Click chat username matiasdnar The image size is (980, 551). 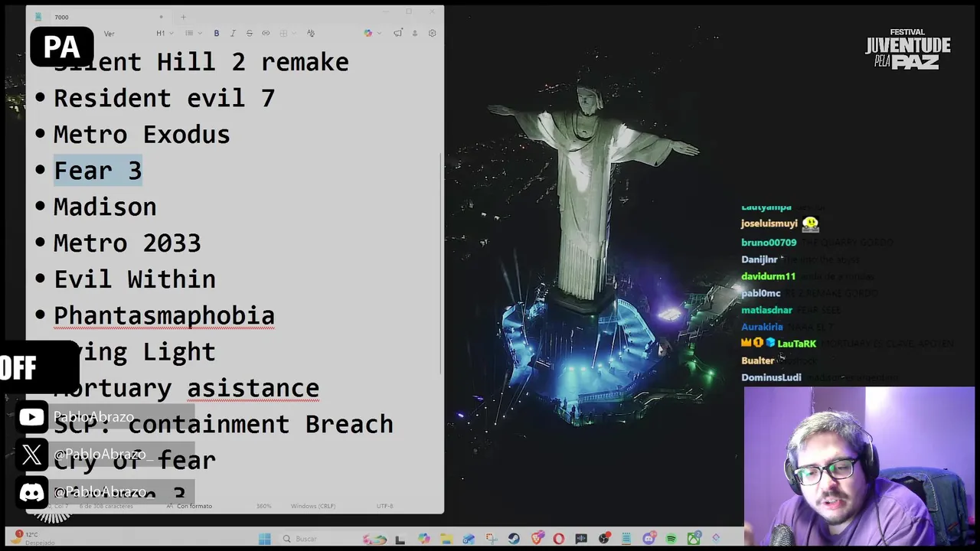[x=766, y=310]
